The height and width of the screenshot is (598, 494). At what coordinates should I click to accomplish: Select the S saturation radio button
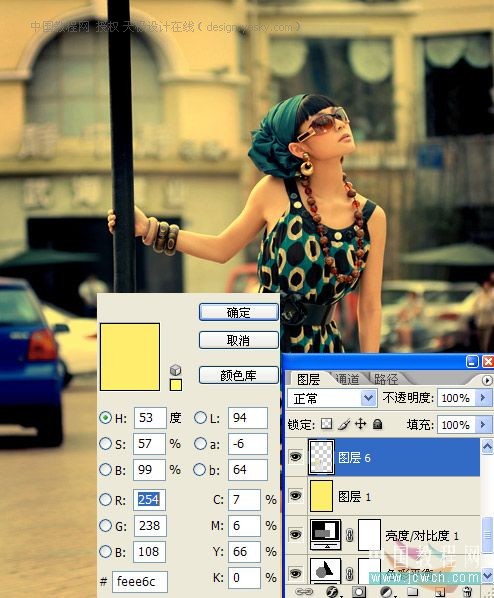[105, 444]
